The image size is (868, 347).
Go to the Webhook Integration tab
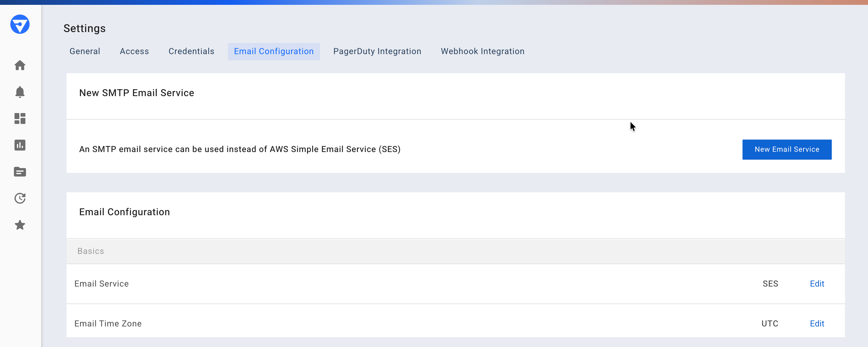click(482, 51)
